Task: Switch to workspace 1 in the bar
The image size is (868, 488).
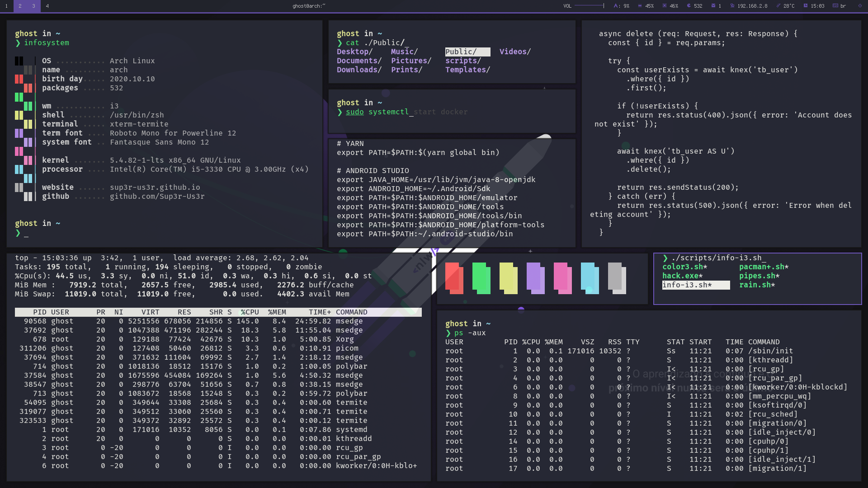Action: point(6,6)
